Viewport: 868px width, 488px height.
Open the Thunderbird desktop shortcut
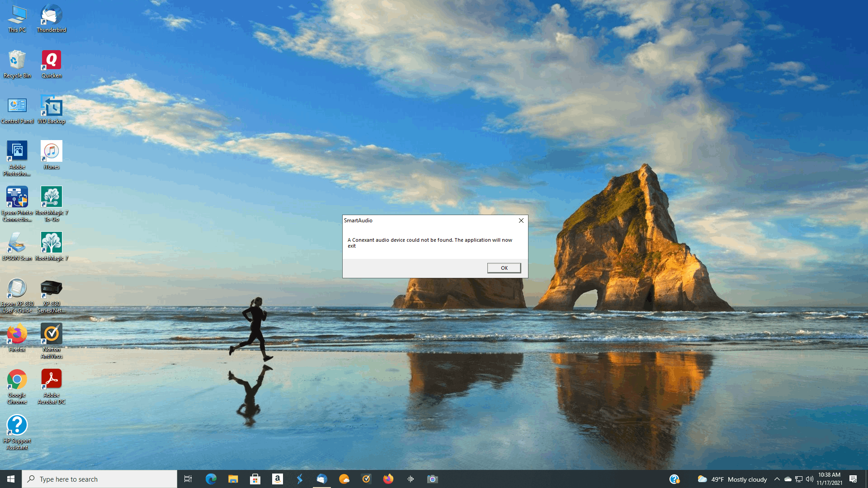(51, 18)
